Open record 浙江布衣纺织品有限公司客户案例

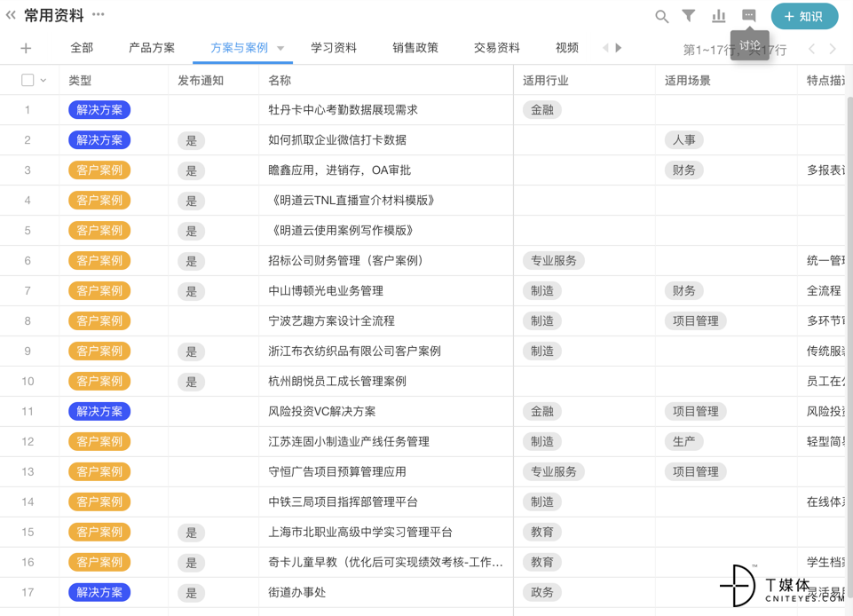(x=354, y=351)
